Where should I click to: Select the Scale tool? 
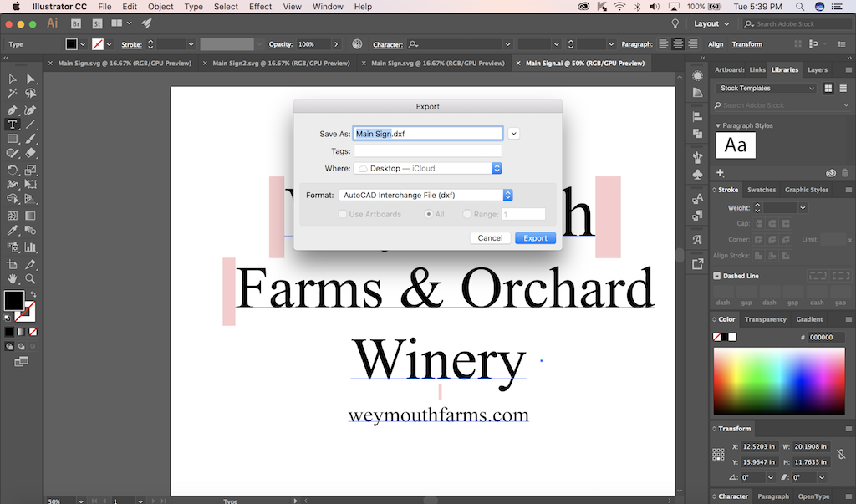click(x=31, y=170)
